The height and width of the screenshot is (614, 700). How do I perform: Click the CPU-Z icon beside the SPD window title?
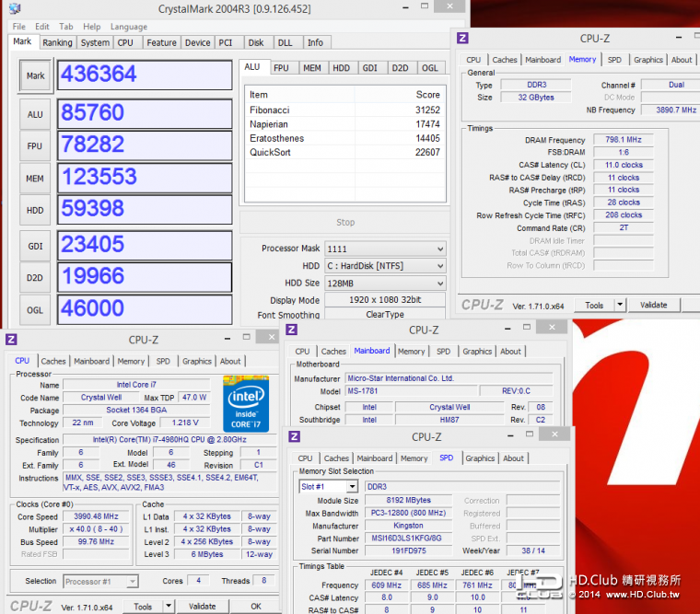[x=295, y=436]
